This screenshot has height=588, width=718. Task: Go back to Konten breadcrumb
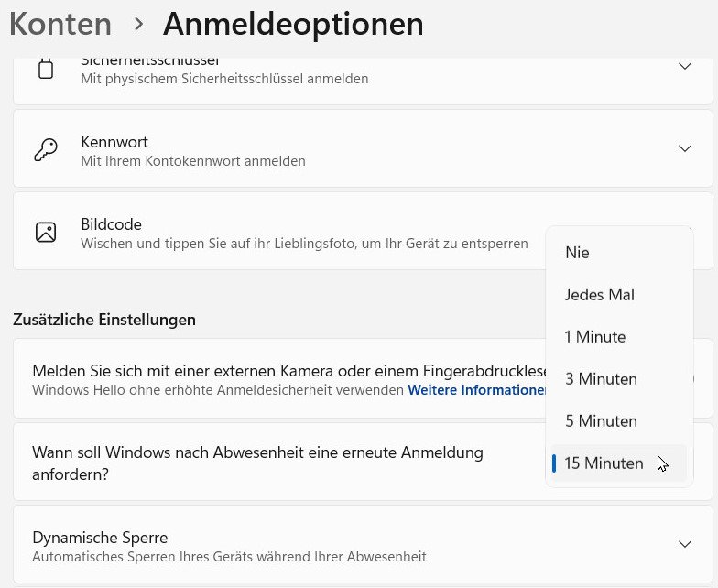pos(60,25)
